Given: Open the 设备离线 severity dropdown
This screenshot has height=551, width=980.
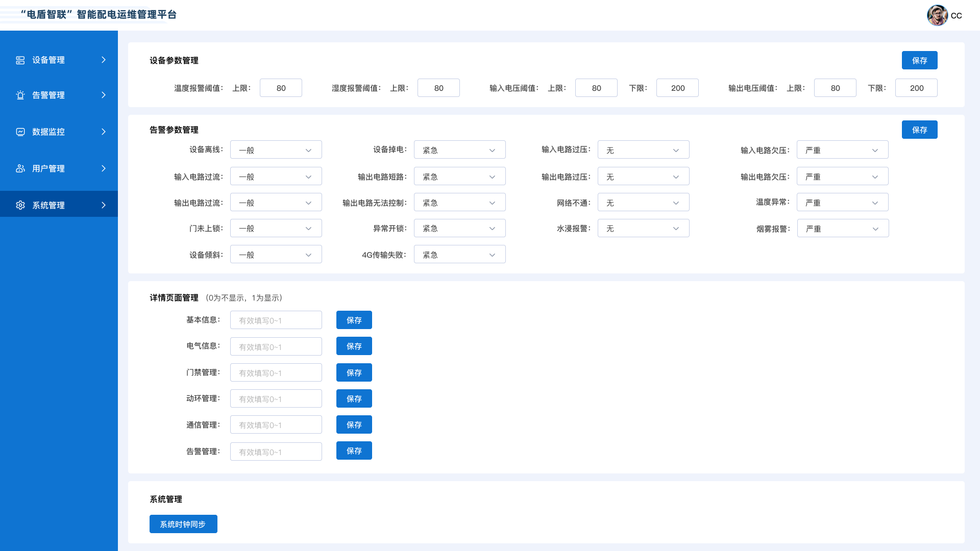Looking at the screenshot, I should 276,150.
